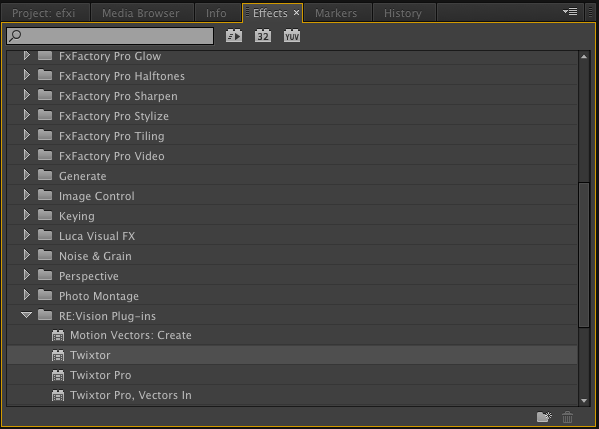Expand the Keying effects bin
Image resolution: width=599 pixels, height=429 pixels.
click(26, 215)
